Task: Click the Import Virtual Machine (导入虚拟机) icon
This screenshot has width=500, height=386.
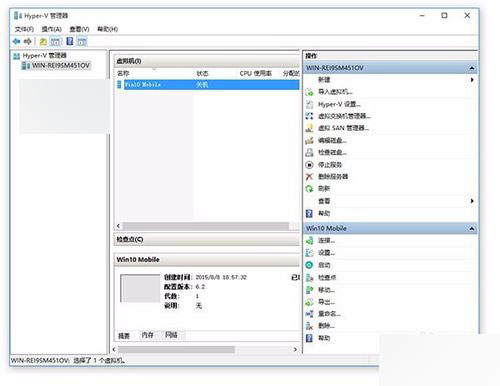Action: click(x=309, y=92)
